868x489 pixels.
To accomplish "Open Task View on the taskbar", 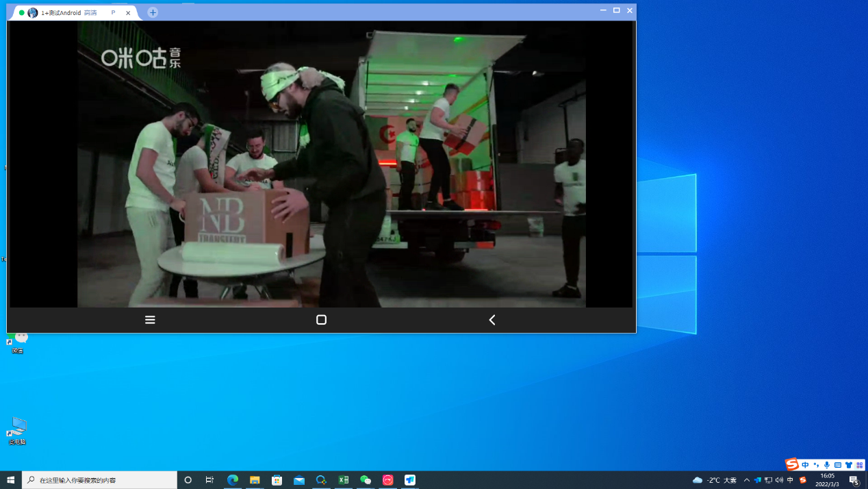I will click(210, 480).
